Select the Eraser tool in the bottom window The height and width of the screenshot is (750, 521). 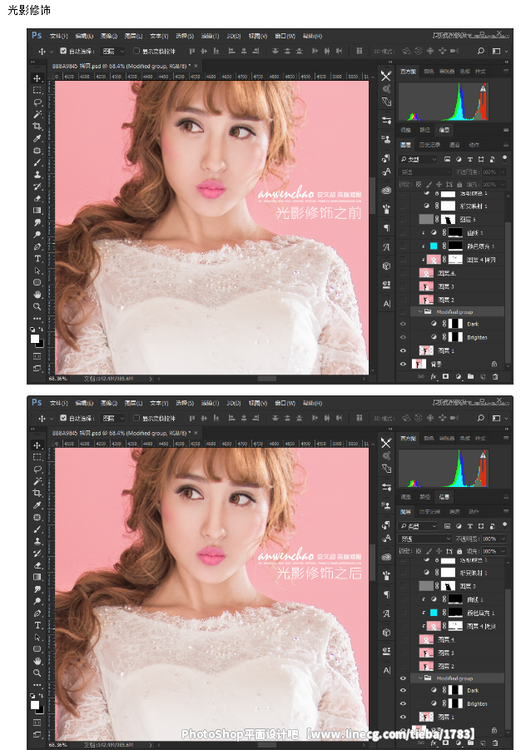[37, 565]
